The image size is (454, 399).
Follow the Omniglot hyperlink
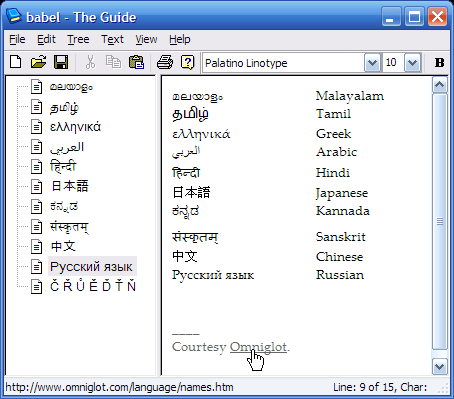(x=258, y=347)
